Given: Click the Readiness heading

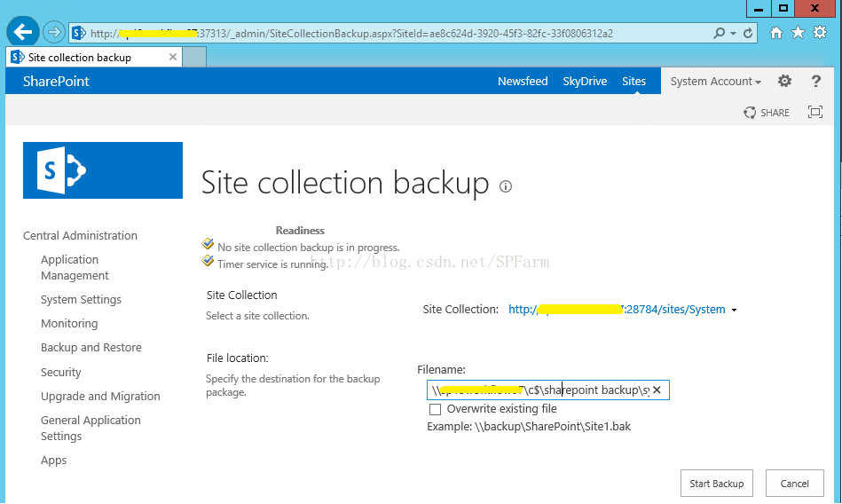Looking at the screenshot, I should [300, 231].
